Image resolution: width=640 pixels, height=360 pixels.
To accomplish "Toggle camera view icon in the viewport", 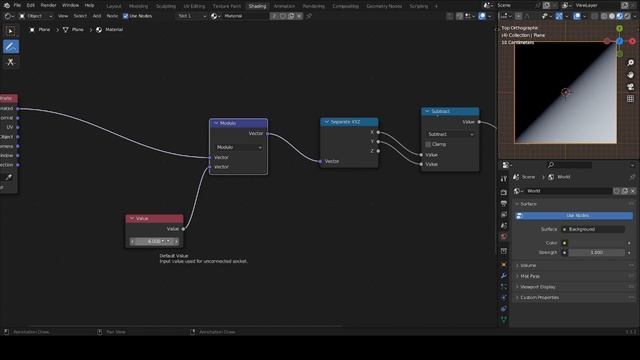I will click(631, 87).
